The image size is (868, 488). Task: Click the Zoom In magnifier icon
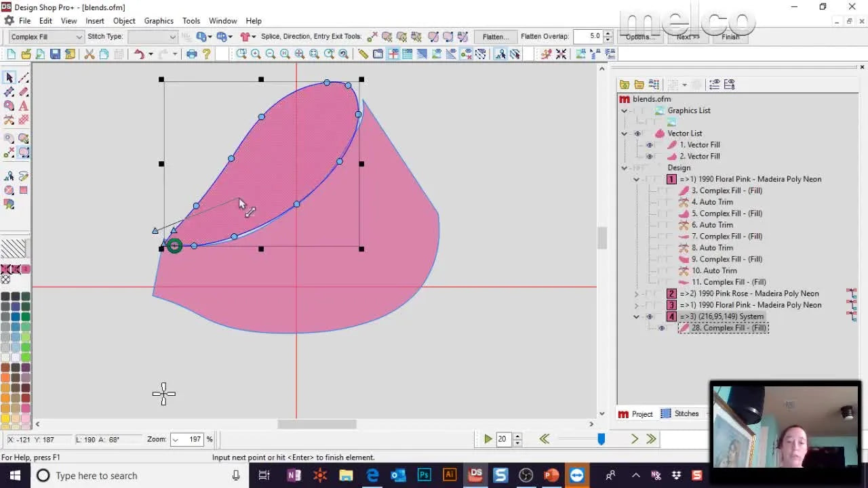256,54
